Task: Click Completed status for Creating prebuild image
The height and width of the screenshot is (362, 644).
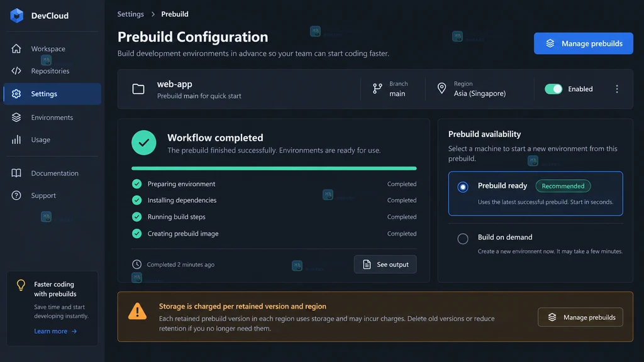Action: click(402, 234)
